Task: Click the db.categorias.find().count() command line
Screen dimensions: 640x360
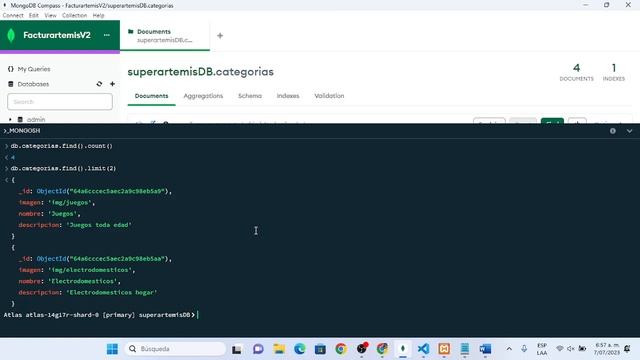Action: 61,146
